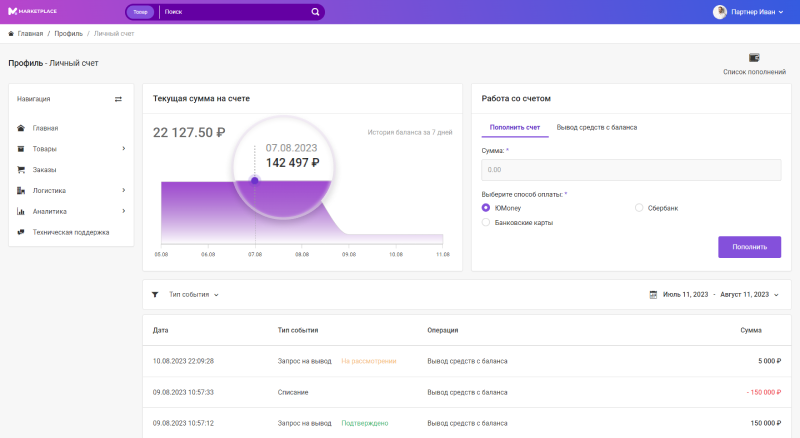This screenshot has width=800, height=438.
Task: Click the Заказы cart icon
Action: [x=21, y=170]
